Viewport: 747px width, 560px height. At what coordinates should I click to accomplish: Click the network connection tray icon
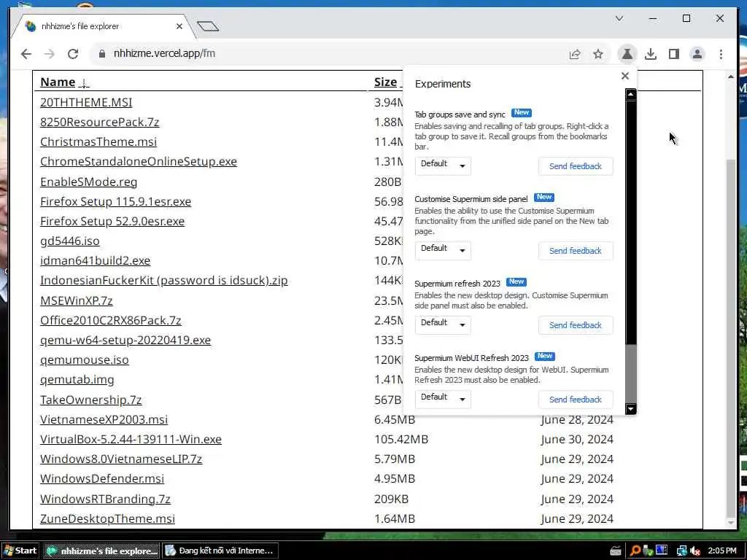click(x=681, y=551)
